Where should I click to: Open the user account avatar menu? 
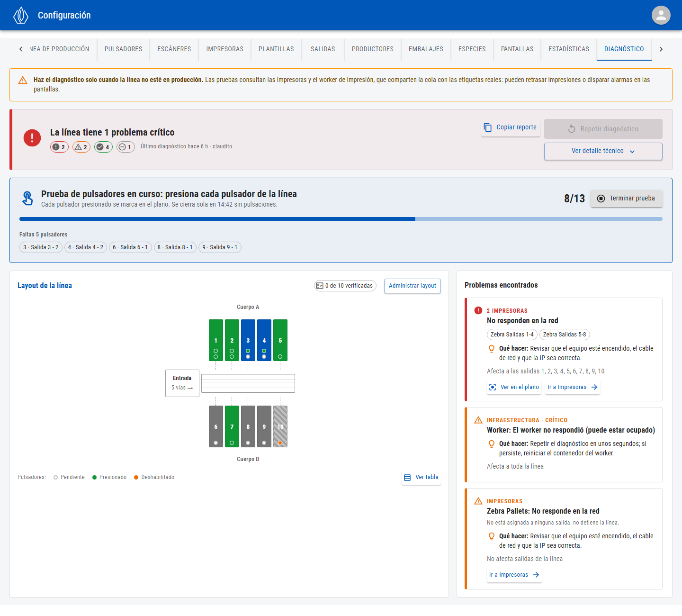coord(661,15)
